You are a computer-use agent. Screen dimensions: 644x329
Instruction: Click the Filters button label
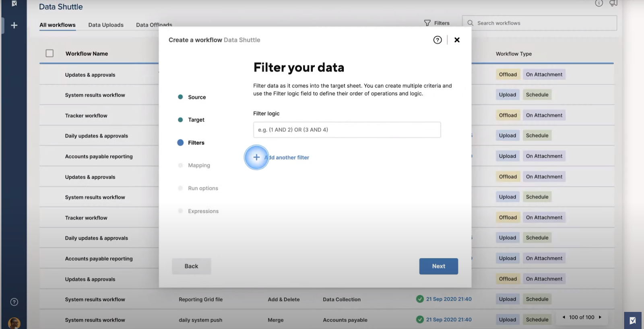tap(442, 23)
